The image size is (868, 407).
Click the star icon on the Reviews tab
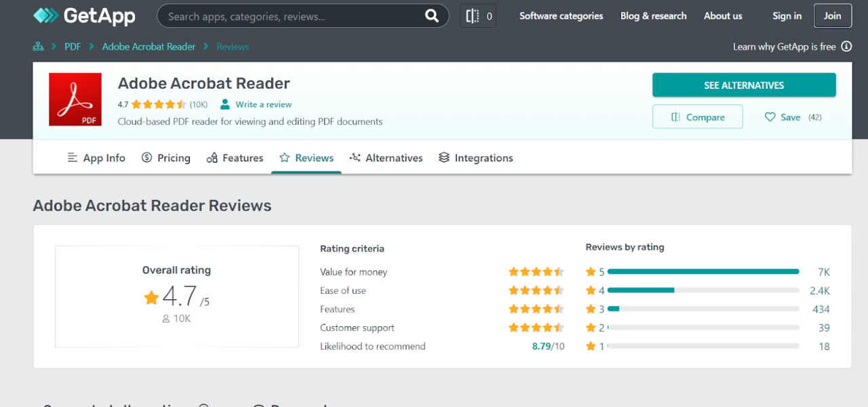pyautogui.click(x=284, y=157)
